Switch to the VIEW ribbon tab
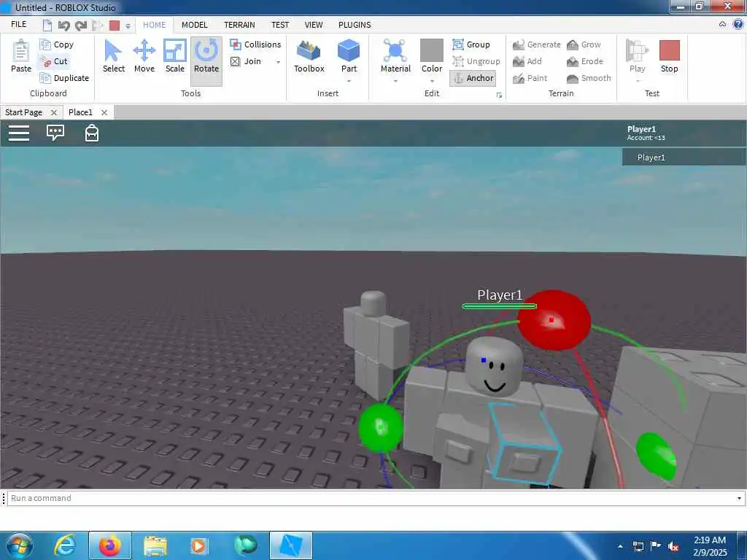Image resolution: width=747 pixels, height=560 pixels. point(314,25)
